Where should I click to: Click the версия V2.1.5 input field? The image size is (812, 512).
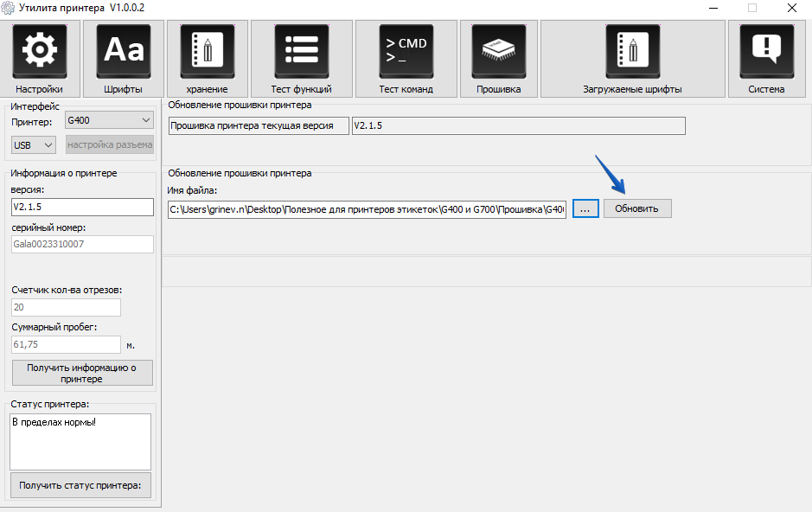82,208
